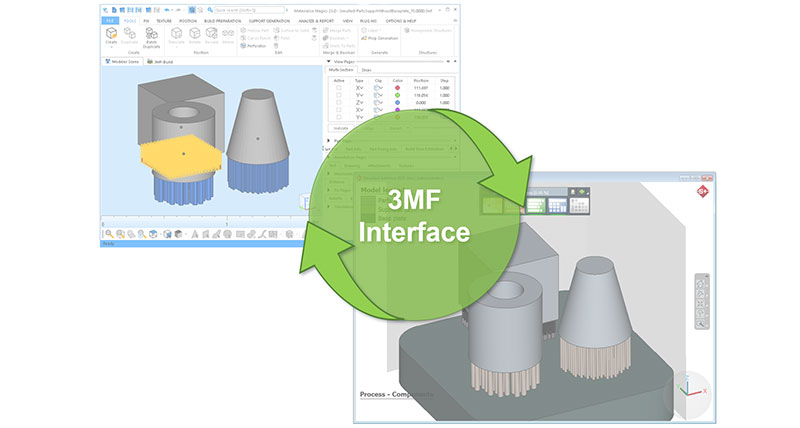Click position value 111.697 in section table
This screenshot has height=428, width=800.
421,88
